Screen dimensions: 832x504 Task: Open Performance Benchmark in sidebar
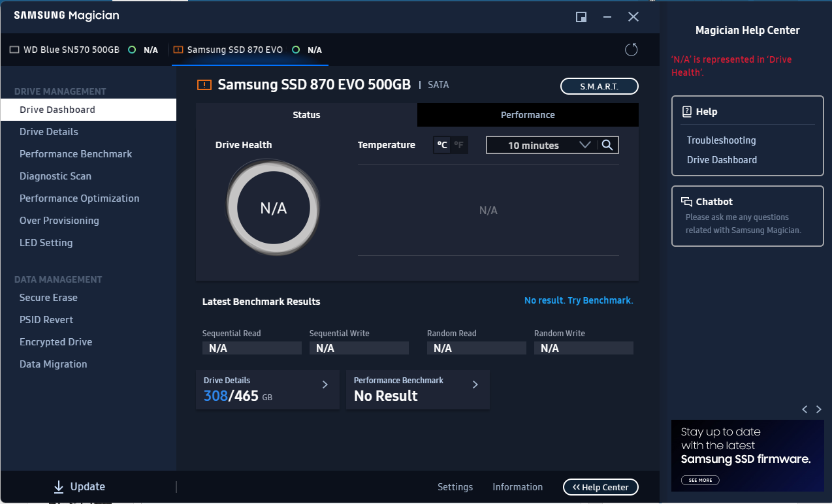pos(88,154)
